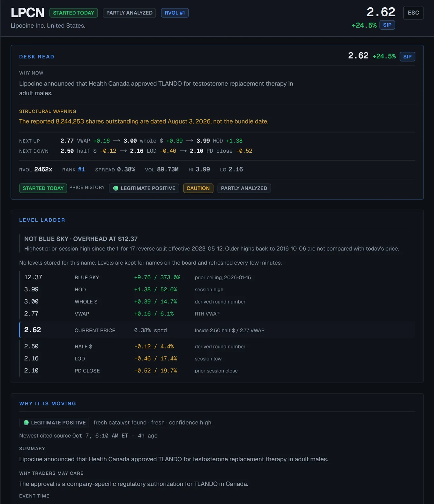434x504 pixels.
Task: Click the STRUCTURAL WARNING label
Action: 48,111
